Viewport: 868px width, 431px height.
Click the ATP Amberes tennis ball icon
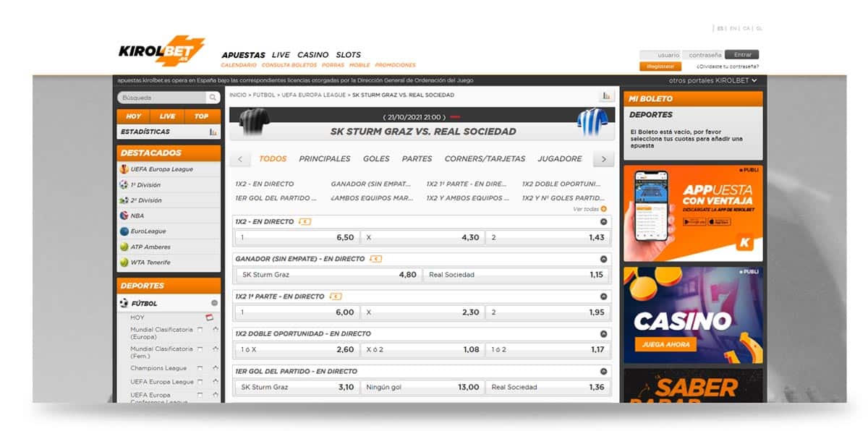pyautogui.click(x=124, y=247)
